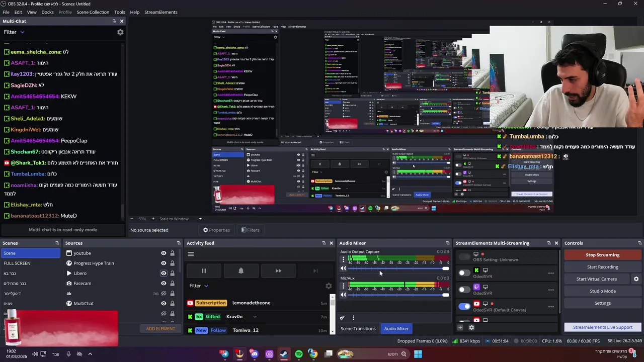This screenshot has width=644, height=362.
Task: Hide the youtube source with eye icon
Action: tap(164, 253)
